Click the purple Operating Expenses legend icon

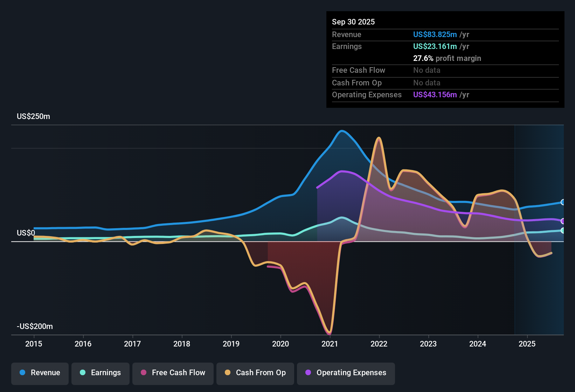pyautogui.click(x=308, y=373)
